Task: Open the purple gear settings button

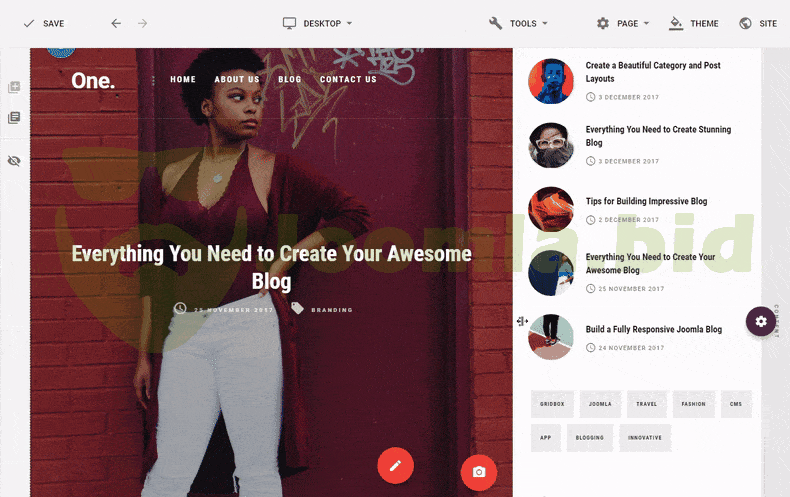Action: (x=761, y=321)
